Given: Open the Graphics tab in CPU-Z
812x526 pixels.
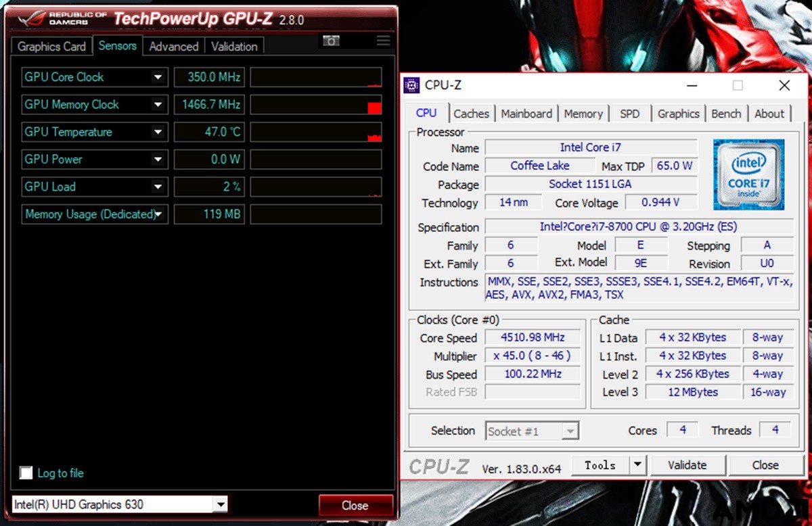Looking at the screenshot, I should (x=679, y=114).
